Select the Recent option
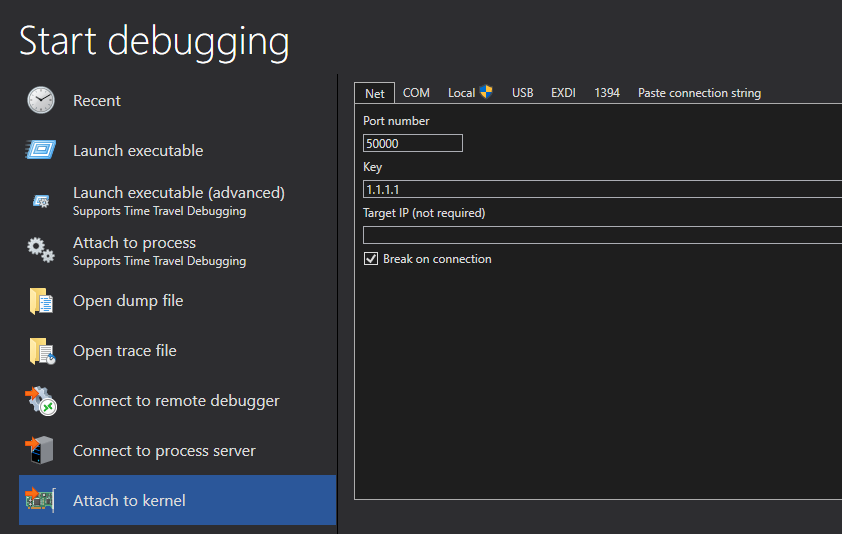This screenshot has height=534, width=842. click(x=177, y=100)
